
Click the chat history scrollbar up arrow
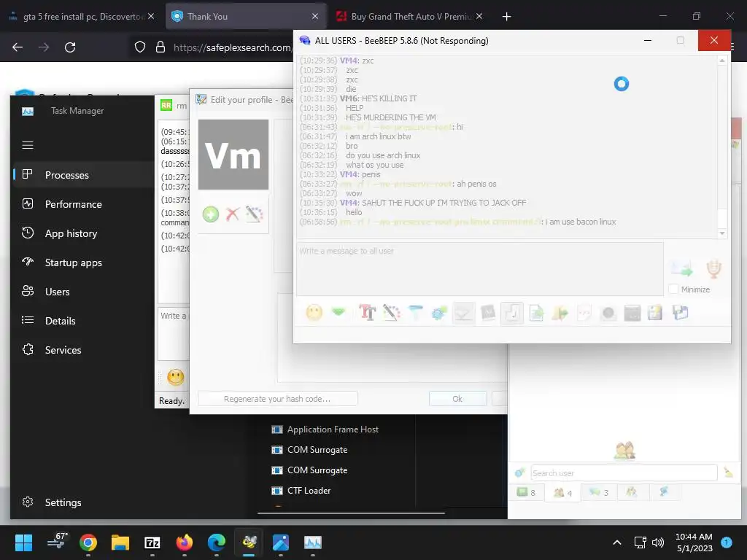(722, 61)
